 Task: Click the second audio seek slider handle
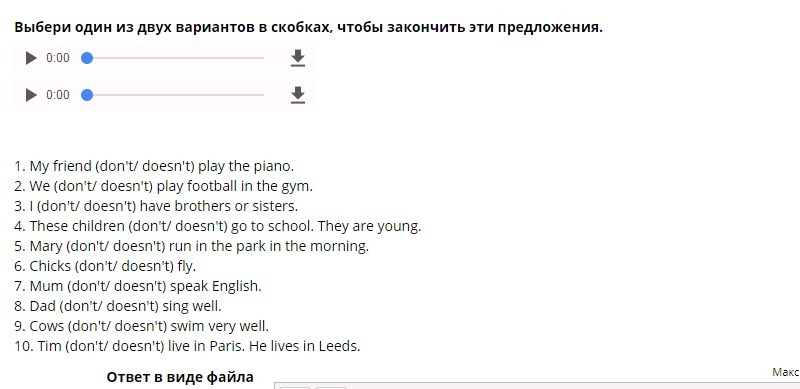[87, 95]
